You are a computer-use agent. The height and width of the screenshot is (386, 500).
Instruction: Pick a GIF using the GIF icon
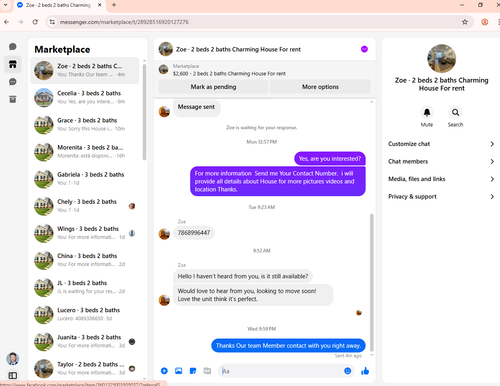(207, 371)
